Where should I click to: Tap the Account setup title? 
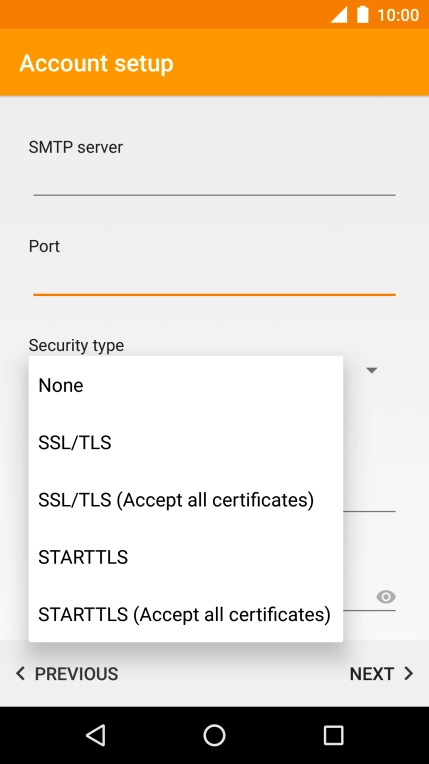click(97, 63)
